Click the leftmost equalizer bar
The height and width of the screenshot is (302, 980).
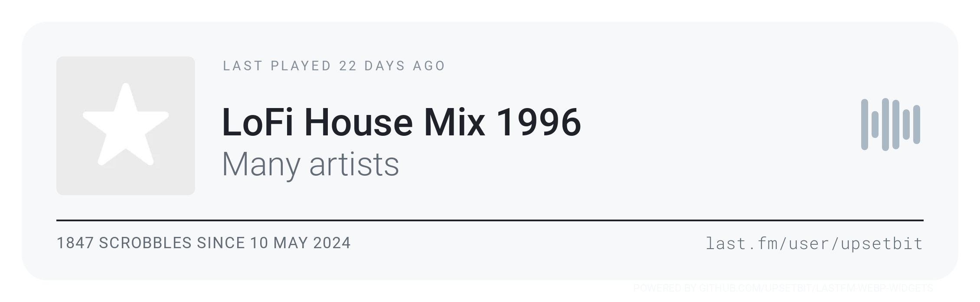(865, 125)
